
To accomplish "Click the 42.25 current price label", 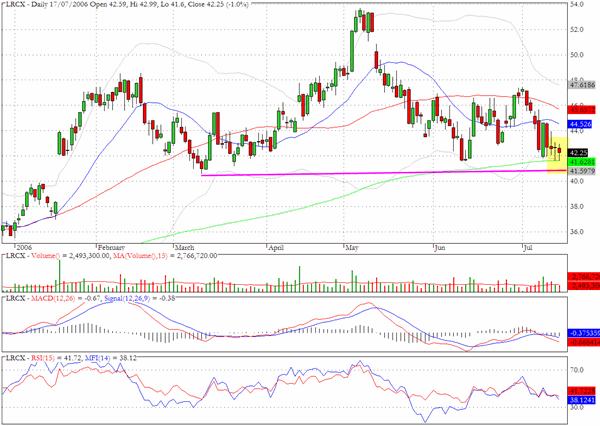I will tap(579, 153).
